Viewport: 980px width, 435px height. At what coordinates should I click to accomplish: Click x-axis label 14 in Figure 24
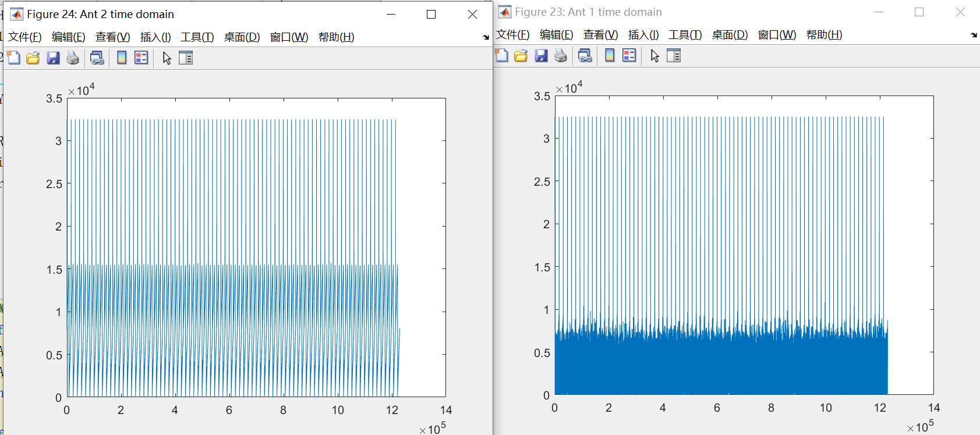(446, 410)
